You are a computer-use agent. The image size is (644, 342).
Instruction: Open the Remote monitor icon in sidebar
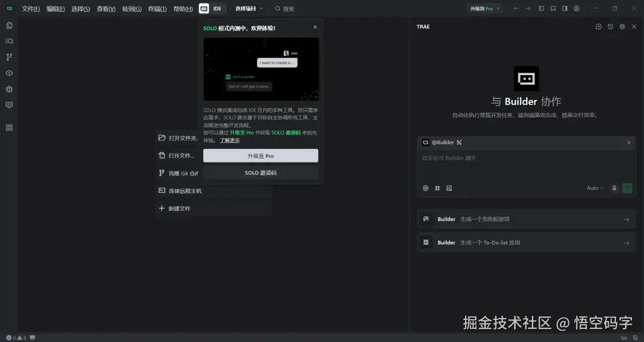(9, 105)
